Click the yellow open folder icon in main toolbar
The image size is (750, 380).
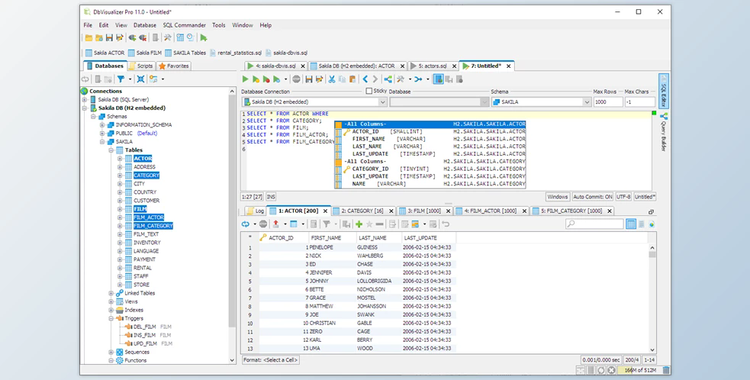88,38
